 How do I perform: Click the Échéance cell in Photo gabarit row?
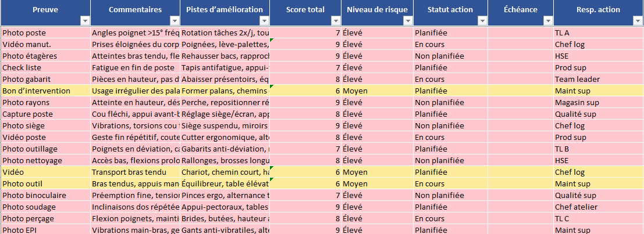pos(520,80)
